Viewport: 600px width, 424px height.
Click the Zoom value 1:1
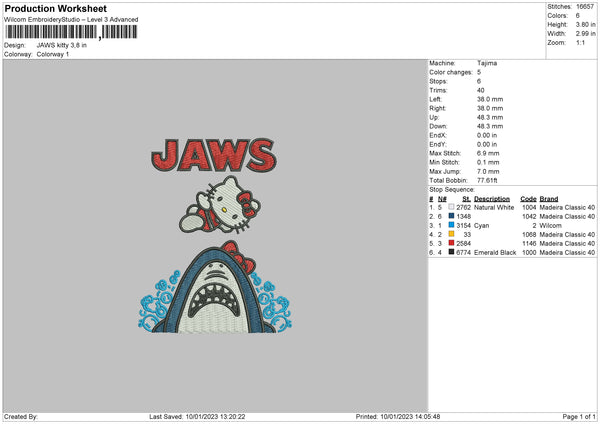[x=580, y=42]
